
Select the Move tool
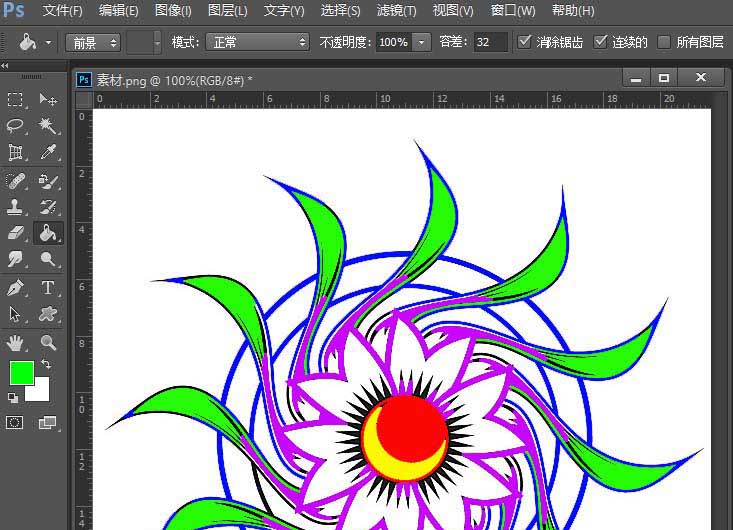click(47, 99)
